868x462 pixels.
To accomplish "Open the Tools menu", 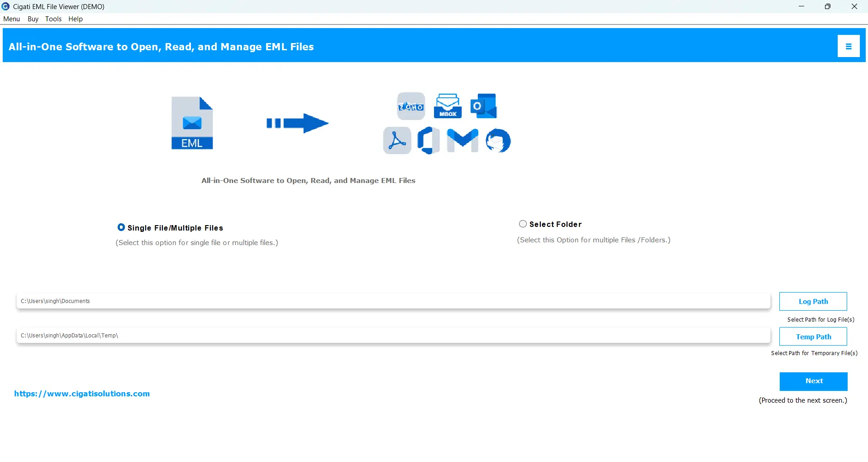I will (x=53, y=19).
